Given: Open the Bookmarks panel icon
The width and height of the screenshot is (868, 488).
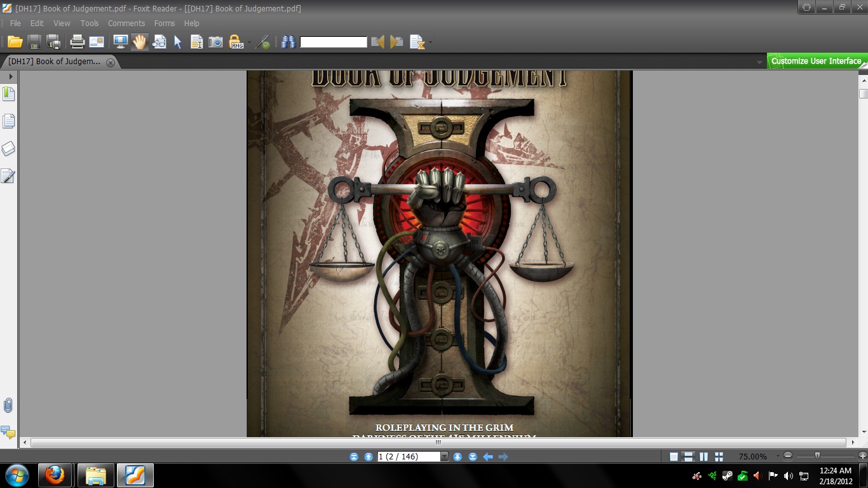Looking at the screenshot, I should [8, 94].
